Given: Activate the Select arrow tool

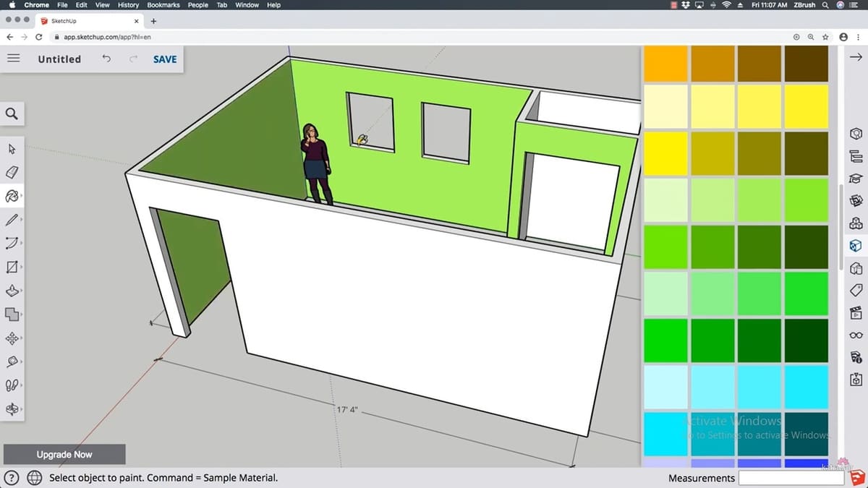Looking at the screenshot, I should point(11,148).
